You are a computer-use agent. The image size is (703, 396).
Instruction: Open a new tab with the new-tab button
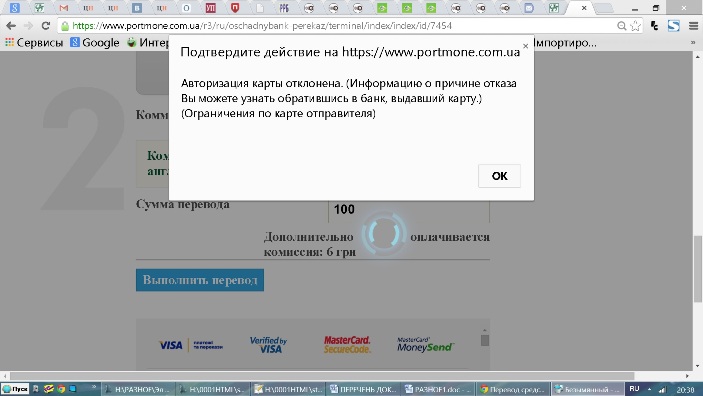[604, 8]
